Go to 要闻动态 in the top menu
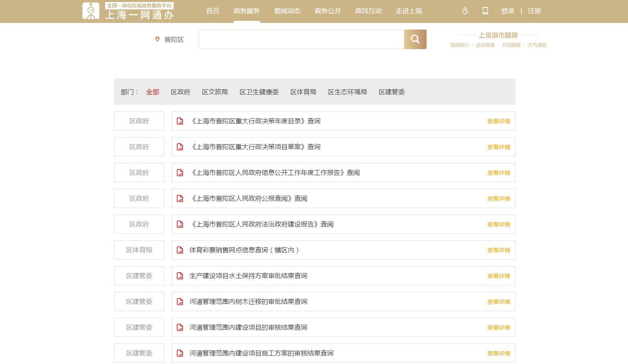This screenshot has width=628, height=364. coord(287,11)
